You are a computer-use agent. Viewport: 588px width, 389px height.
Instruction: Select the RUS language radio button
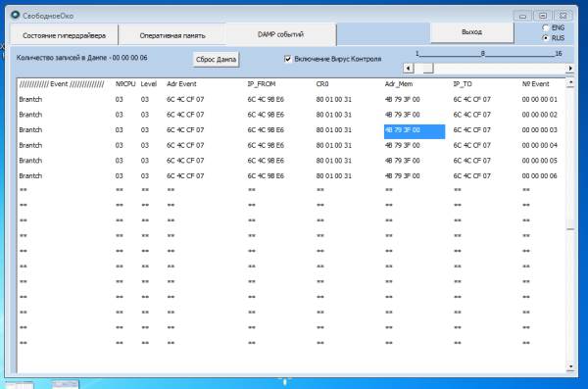[546, 38]
